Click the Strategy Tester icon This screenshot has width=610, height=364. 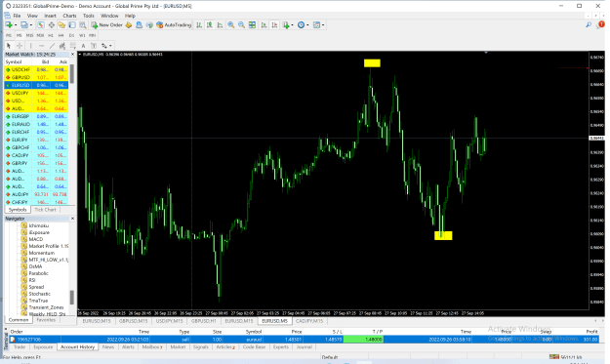(x=83, y=25)
